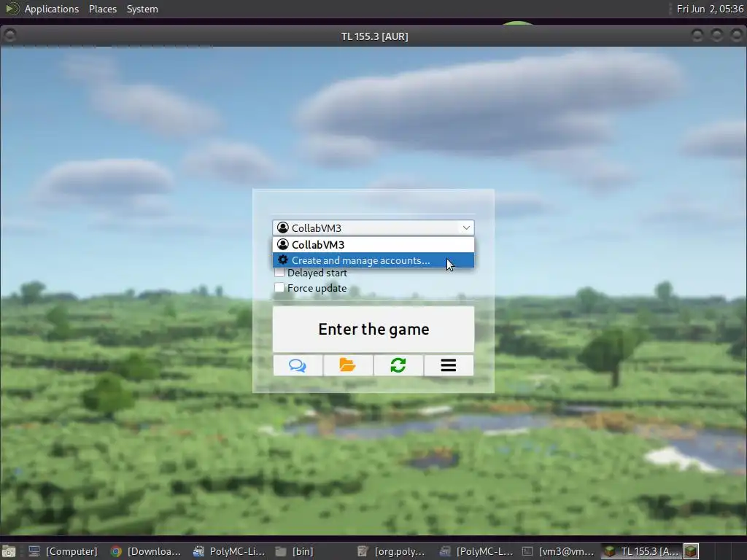747x560 pixels.
Task: Open the Places menu
Action: (102, 9)
